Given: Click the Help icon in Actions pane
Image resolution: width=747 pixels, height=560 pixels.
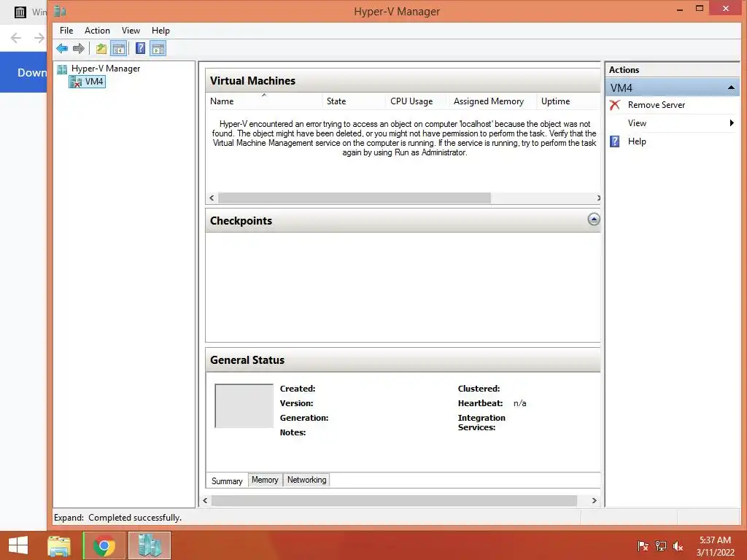Looking at the screenshot, I should (615, 141).
